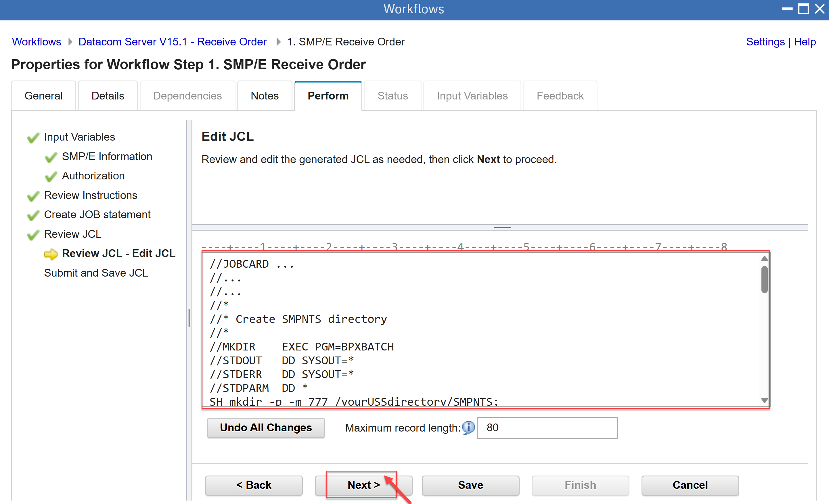Click the horizontal pane splitter handle above JCL
The image size is (829, 504).
click(502, 228)
